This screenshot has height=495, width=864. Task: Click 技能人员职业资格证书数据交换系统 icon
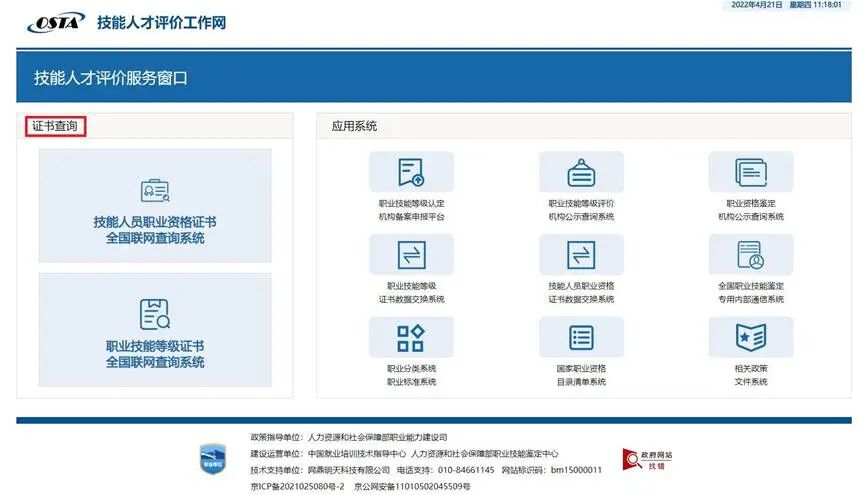click(581, 255)
